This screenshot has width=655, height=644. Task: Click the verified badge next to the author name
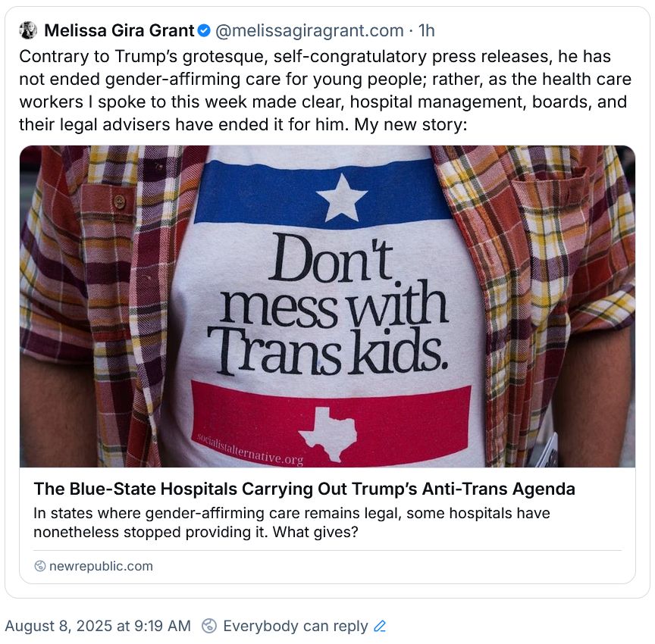[202, 30]
